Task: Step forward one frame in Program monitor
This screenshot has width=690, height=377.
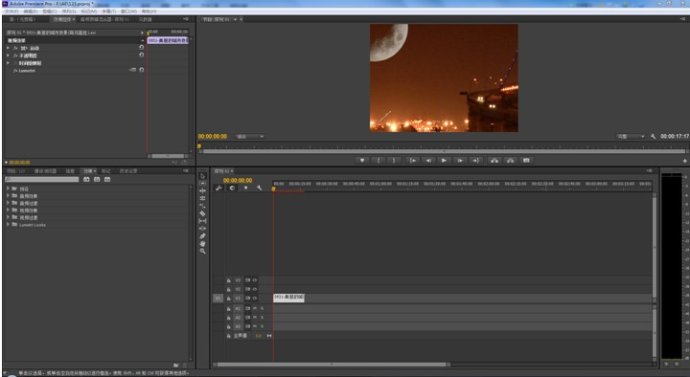Action: point(460,161)
